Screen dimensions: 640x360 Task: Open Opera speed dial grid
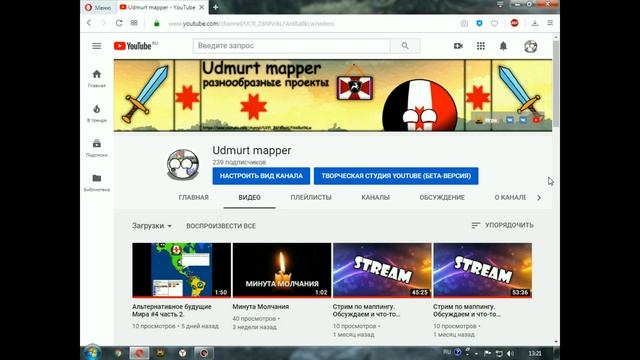(134, 23)
